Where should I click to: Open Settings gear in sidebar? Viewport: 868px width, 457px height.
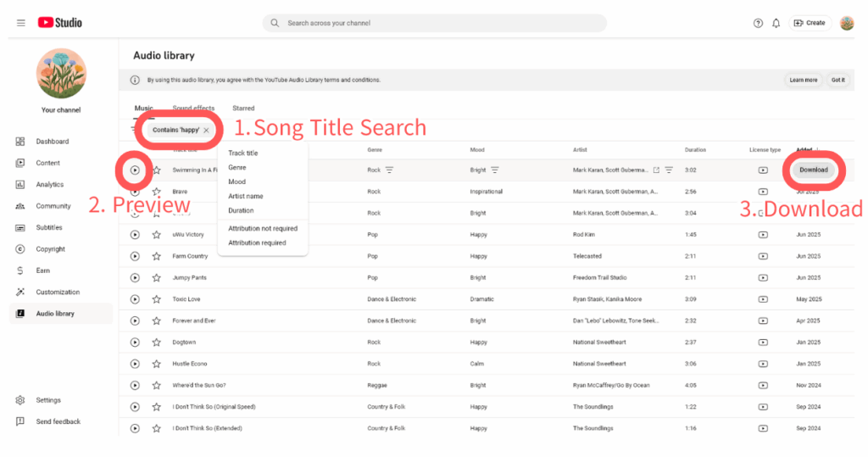(47, 400)
